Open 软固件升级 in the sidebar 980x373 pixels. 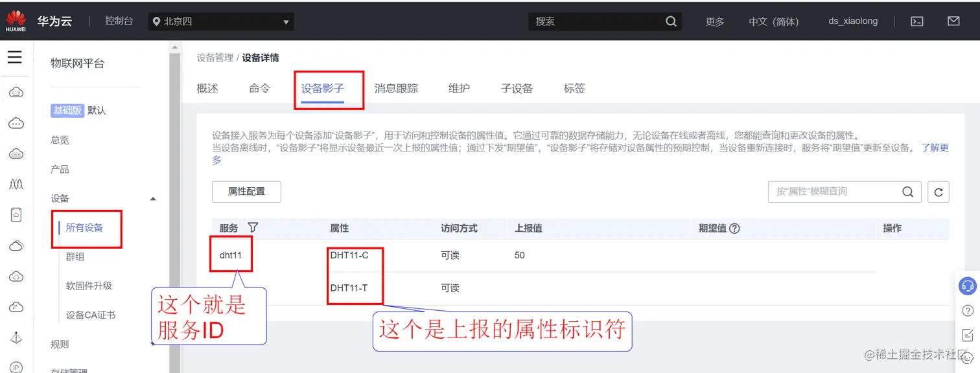89,286
